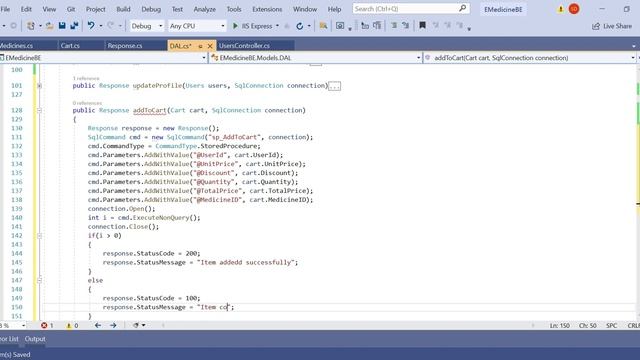640x360 pixels.
Task: Open the zoom percentage dropdown
Action: tap(23, 325)
